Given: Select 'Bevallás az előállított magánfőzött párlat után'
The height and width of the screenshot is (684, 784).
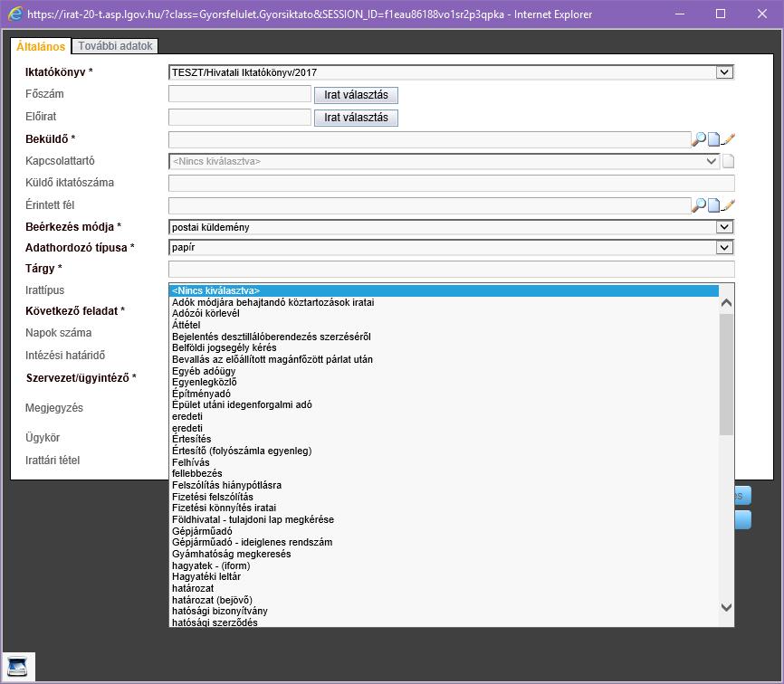Looking at the screenshot, I should (444, 359).
